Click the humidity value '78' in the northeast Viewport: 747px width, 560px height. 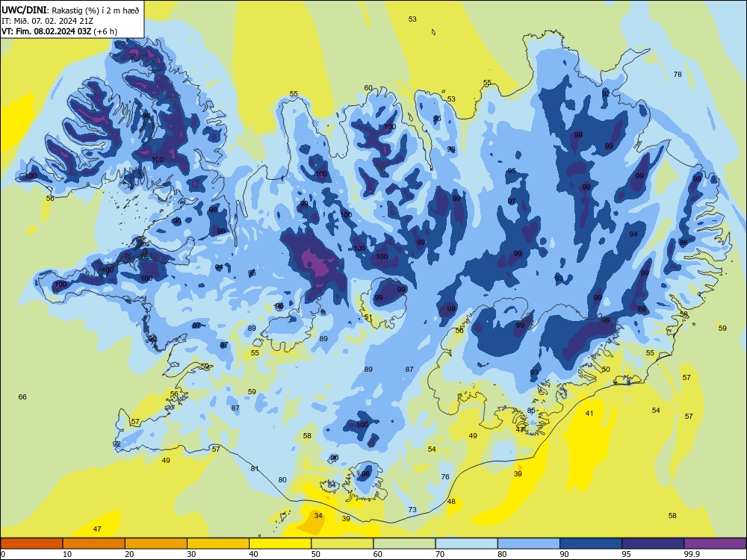point(678,74)
